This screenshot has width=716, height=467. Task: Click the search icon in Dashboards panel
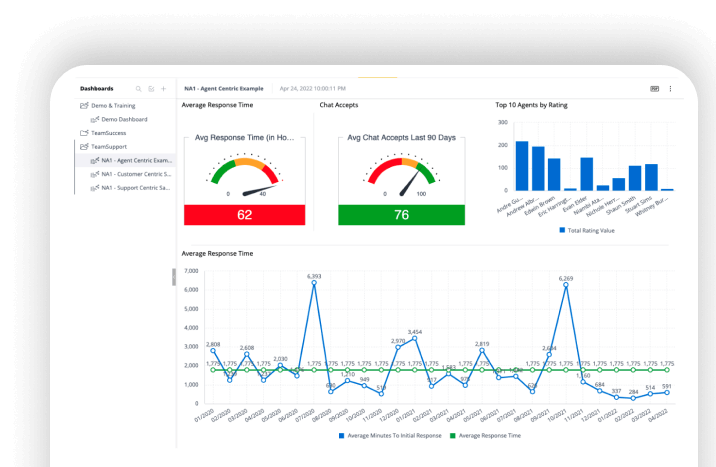click(x=139, y=89)
